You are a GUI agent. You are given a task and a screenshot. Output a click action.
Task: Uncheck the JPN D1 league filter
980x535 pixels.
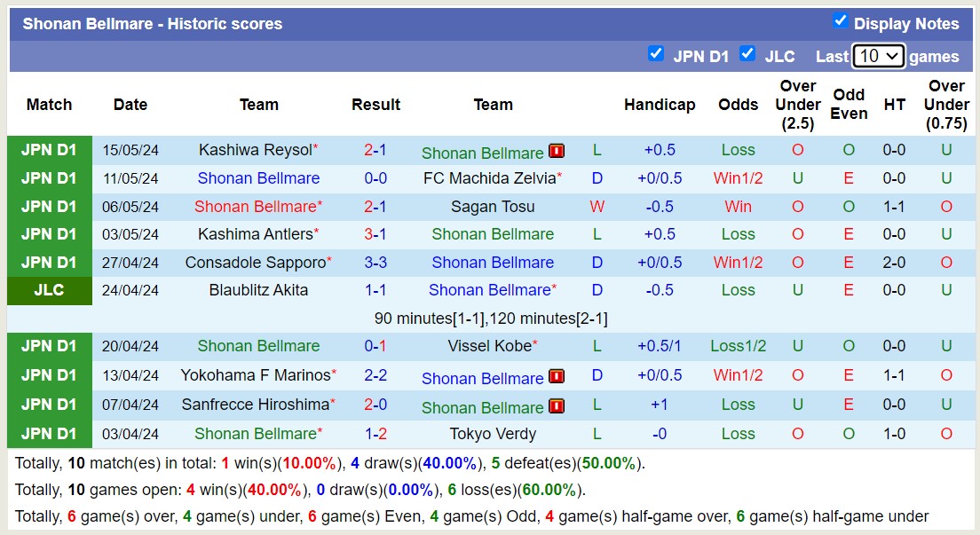656,53
